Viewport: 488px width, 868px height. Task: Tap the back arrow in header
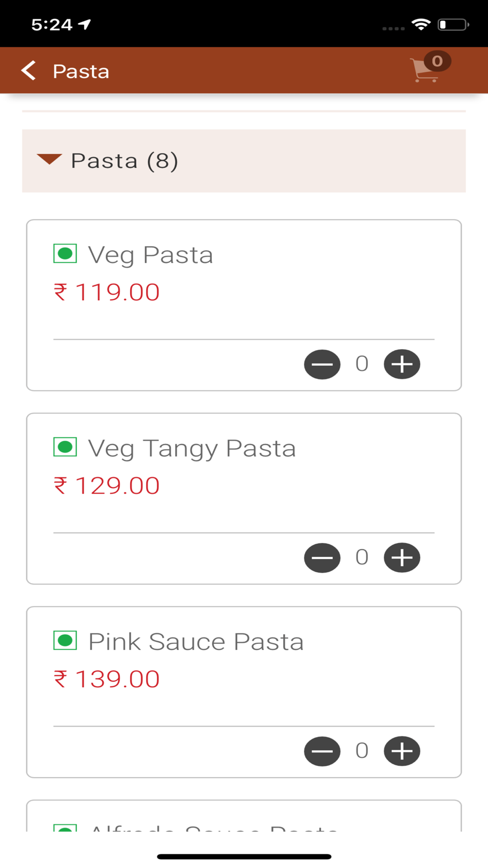point(28,71)
